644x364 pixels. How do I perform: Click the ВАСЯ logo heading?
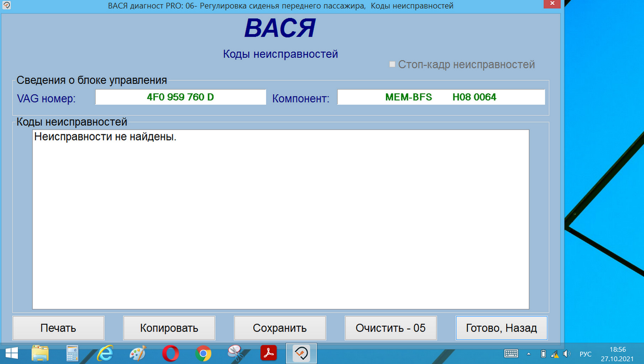[280, 28]
